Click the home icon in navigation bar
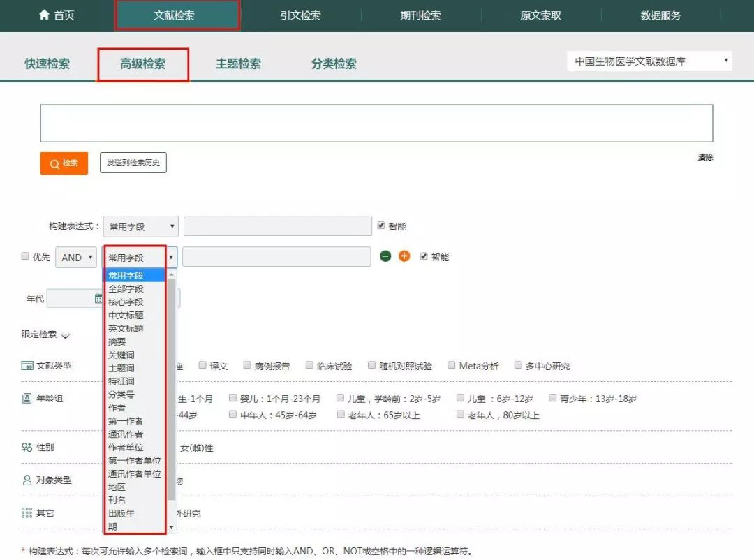 point(45,15)
